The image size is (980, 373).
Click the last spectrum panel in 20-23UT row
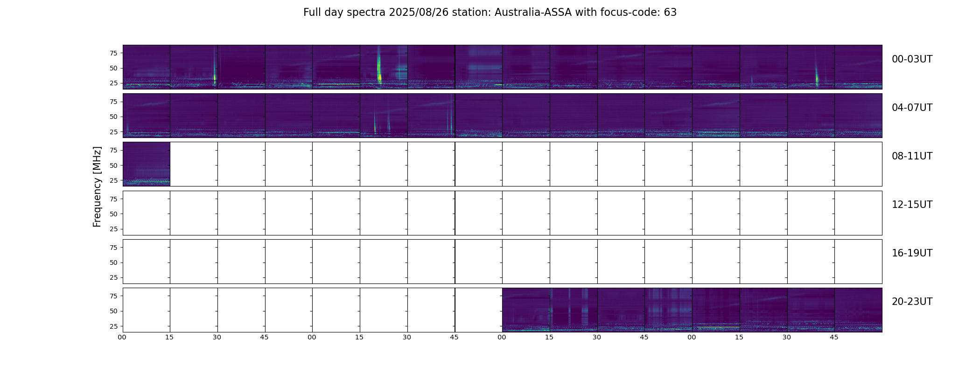pyautogui.click(x=858, y=310)
